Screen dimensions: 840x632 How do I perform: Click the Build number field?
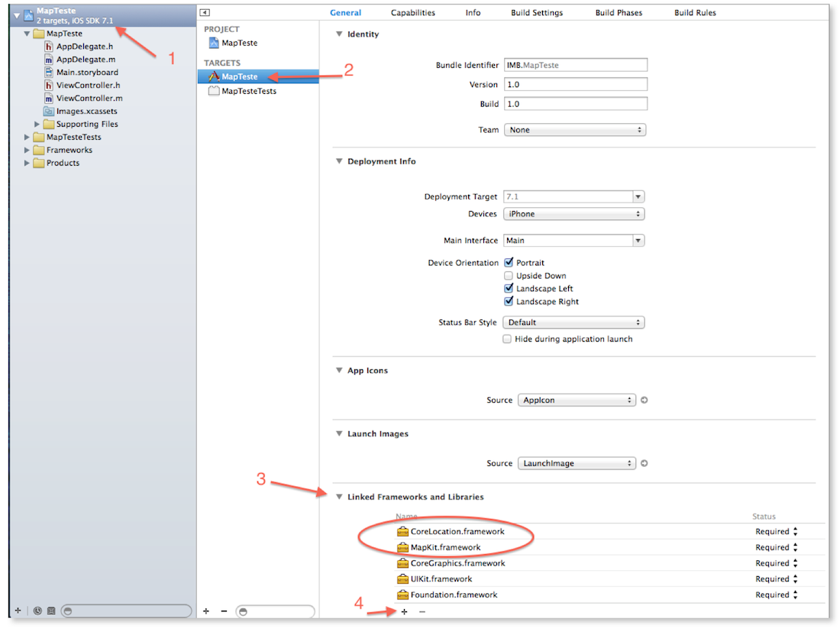coord(575,103)
